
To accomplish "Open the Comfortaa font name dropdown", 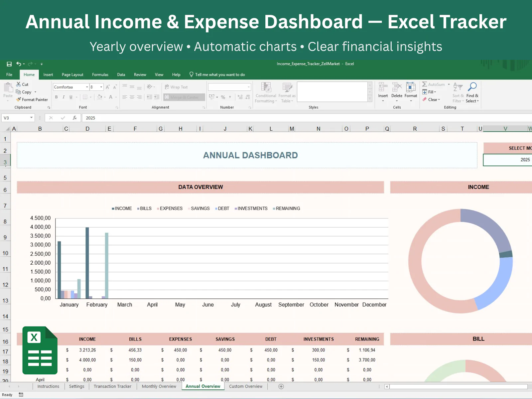I will click(x=87, y=87).
